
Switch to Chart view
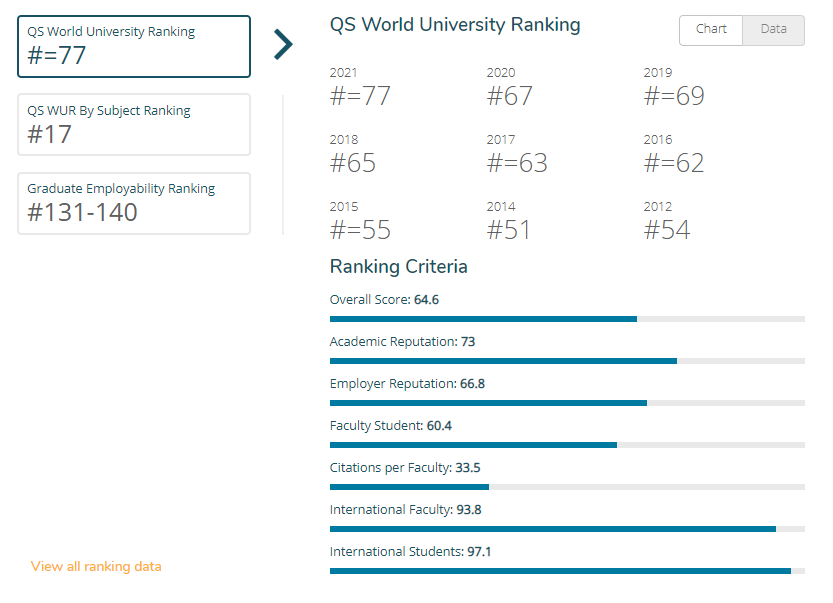click(711, 30)
